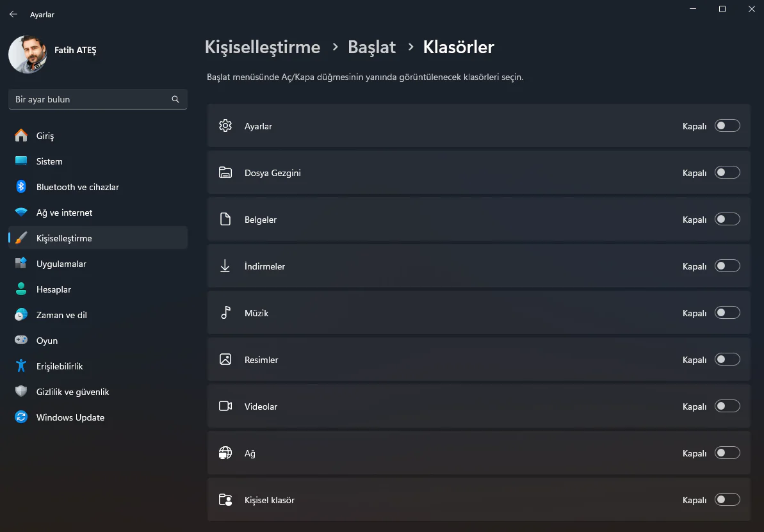Viewport: 764px width, 532px height.
Task: Toggle the Videolar switch on
Action: pos(727,406)
